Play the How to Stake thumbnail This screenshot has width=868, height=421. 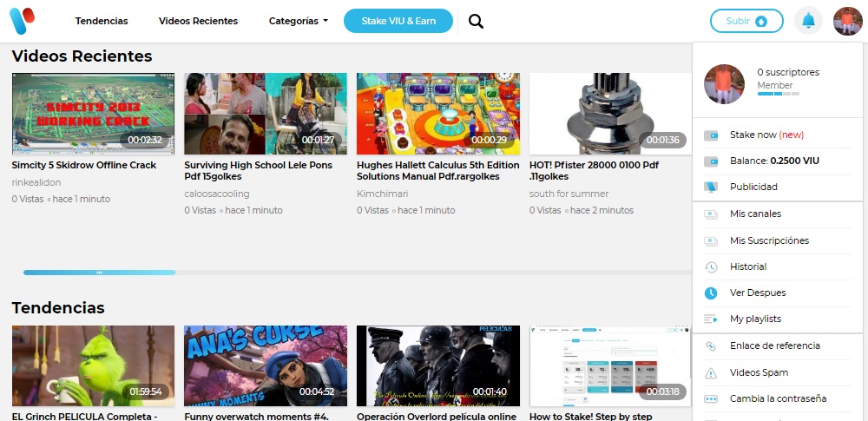[610, 366]
